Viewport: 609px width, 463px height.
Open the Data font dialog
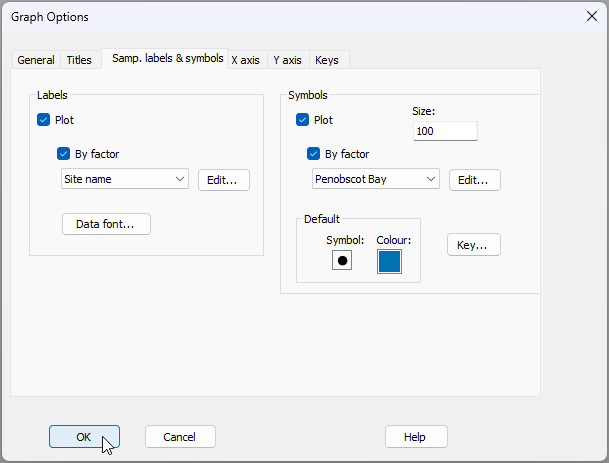point(106,224)
